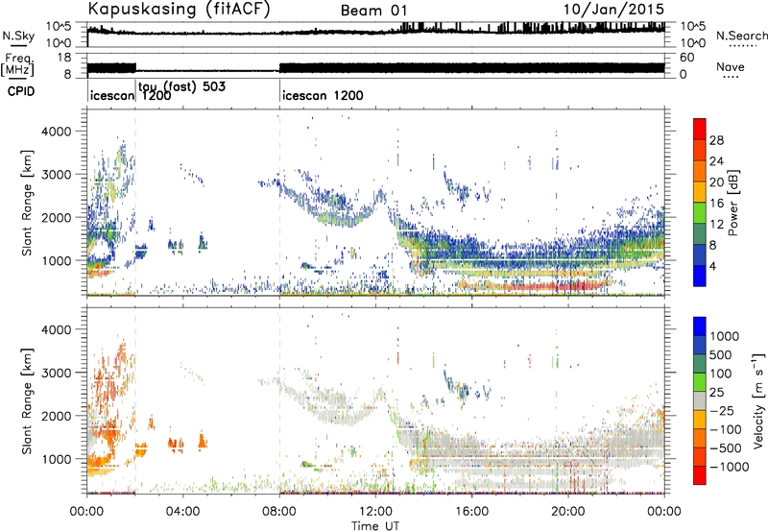This screenshot has height=532, width=768.
Task: Click the 18 tick on frequency axis
Action: point(64,58)
